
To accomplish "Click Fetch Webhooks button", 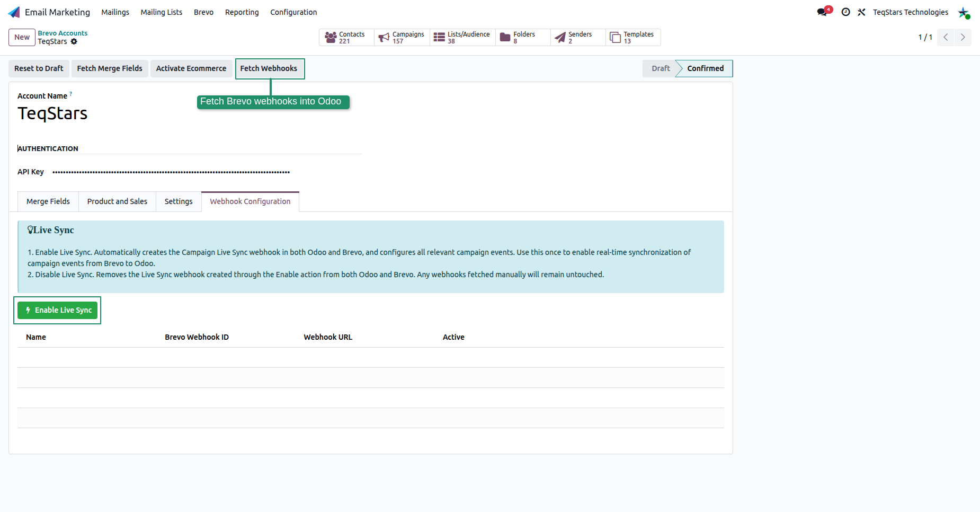I will click(269, 68).
